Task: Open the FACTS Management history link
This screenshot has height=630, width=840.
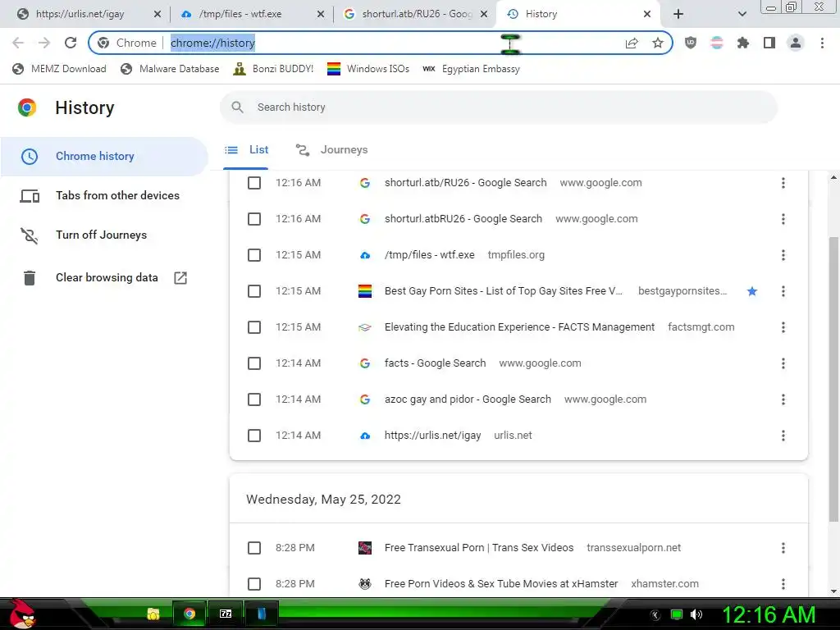Action: 519,327
